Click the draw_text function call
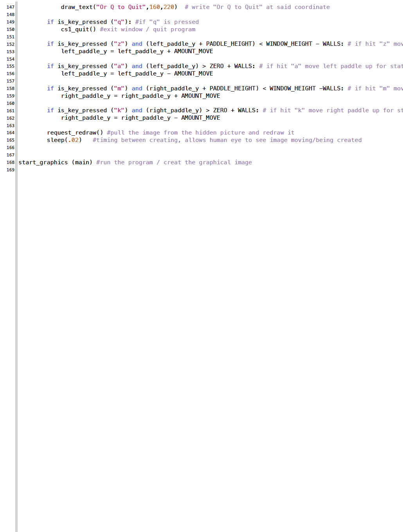Screen dimensions: 403x532 (77, 7)
